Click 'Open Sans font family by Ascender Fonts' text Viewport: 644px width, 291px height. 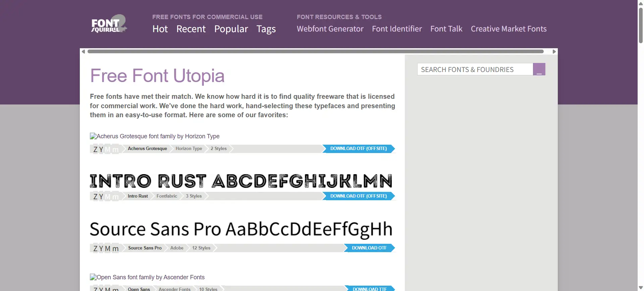(x=151, y=277)
